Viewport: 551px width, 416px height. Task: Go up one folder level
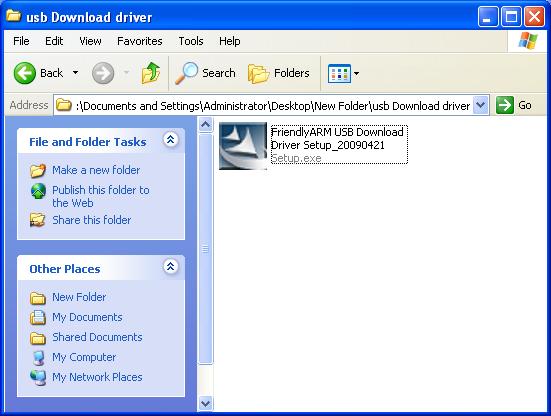(151, 73)
